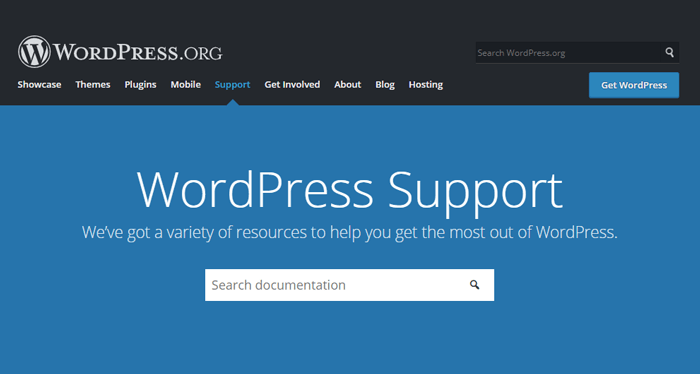This screenshot has height=374, width=700.
Task: Click the WordPress circular W logo
Action: (34, 52)
